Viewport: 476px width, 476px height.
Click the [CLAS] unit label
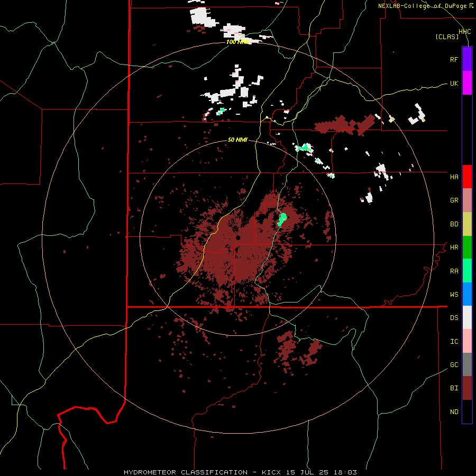(x=447, y=37)
